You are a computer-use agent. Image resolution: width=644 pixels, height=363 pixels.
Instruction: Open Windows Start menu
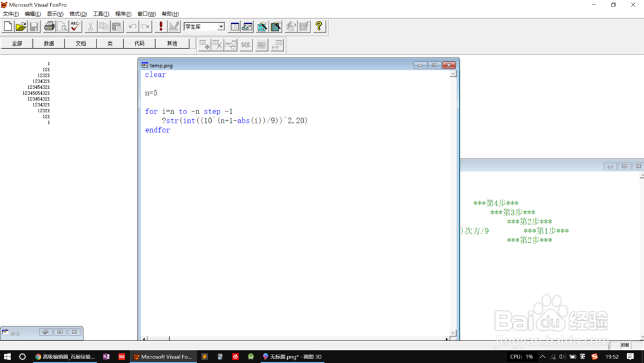[7, 357]
